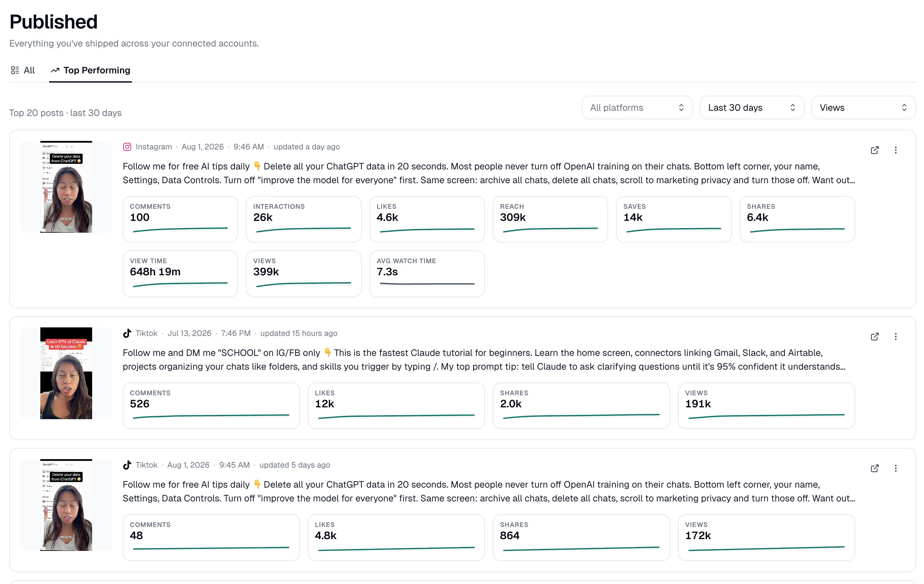This screenshot has height=584, width=924.
Task: Open the Aug 1 Tiktok video thumbnail
Action: click(x=66, y=505)
